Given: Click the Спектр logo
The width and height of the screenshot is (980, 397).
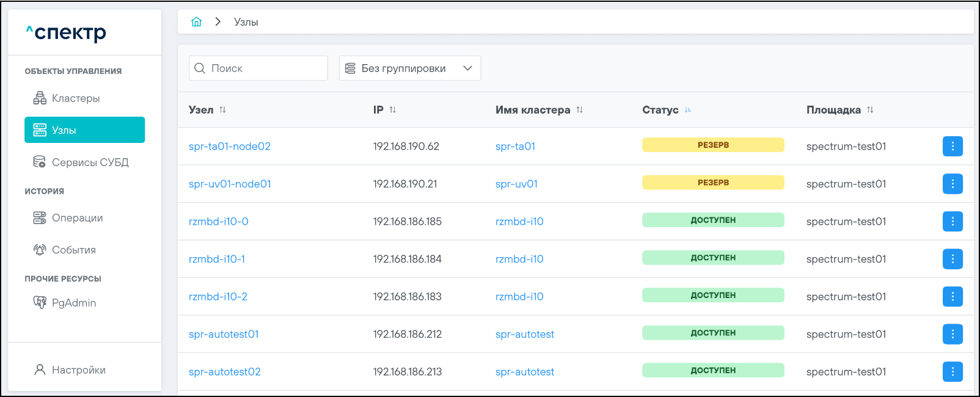Looking at the screenshot, I should 66,32.
